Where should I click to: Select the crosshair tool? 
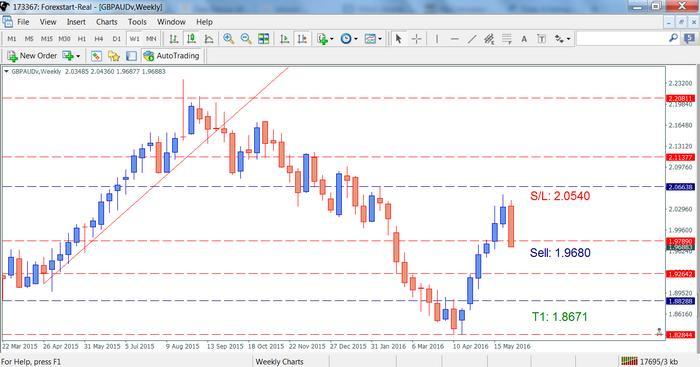pos(416,39)
